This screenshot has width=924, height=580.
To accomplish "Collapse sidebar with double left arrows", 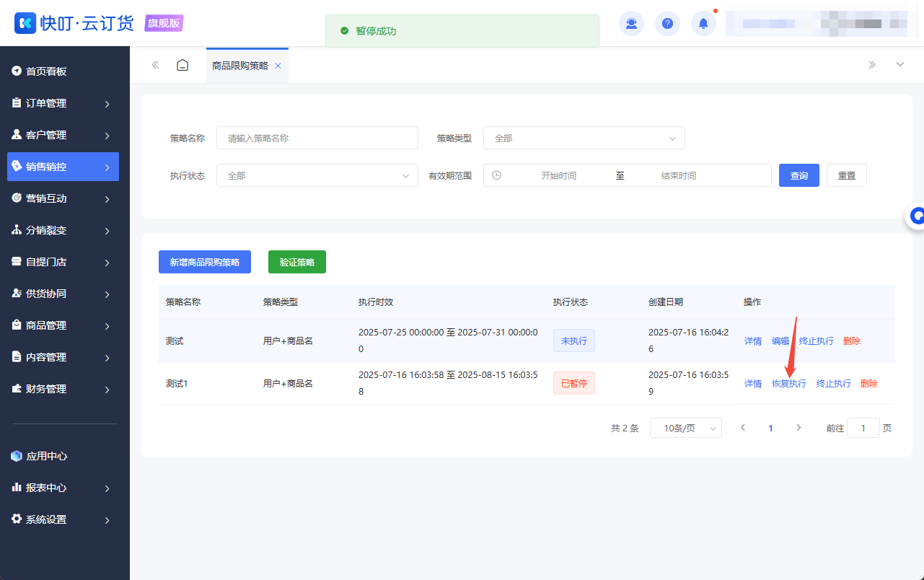I will coord(155,65).
